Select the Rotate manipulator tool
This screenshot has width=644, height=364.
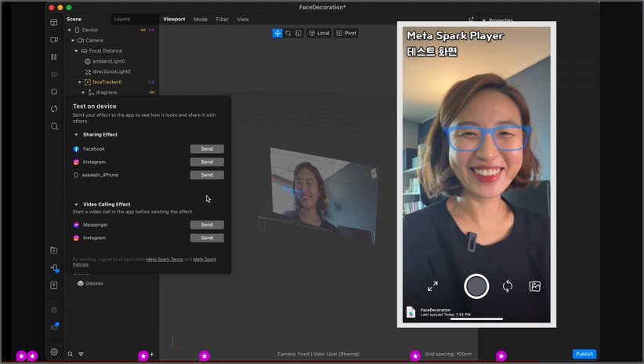[288, 33]
